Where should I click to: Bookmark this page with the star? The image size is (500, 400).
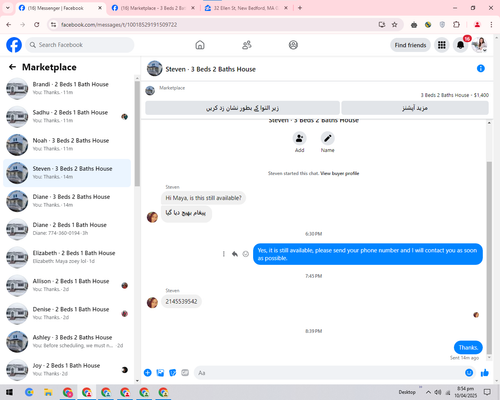[x=394, y=25]
